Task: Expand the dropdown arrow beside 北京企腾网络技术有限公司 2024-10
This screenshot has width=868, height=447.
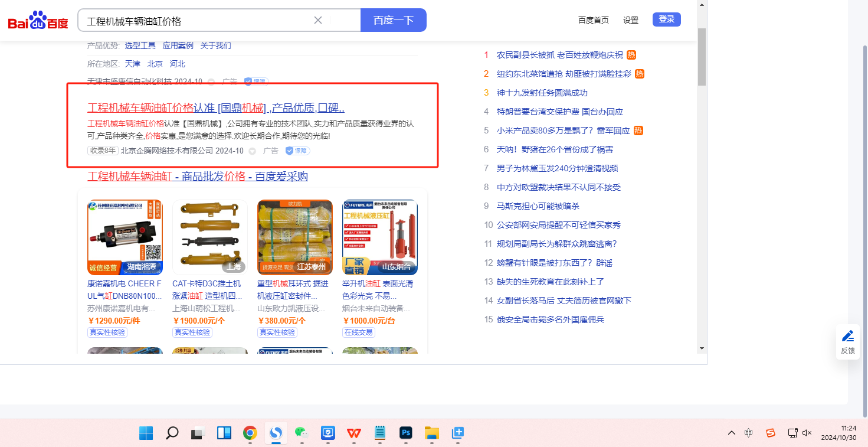Action: pos(252,151)
